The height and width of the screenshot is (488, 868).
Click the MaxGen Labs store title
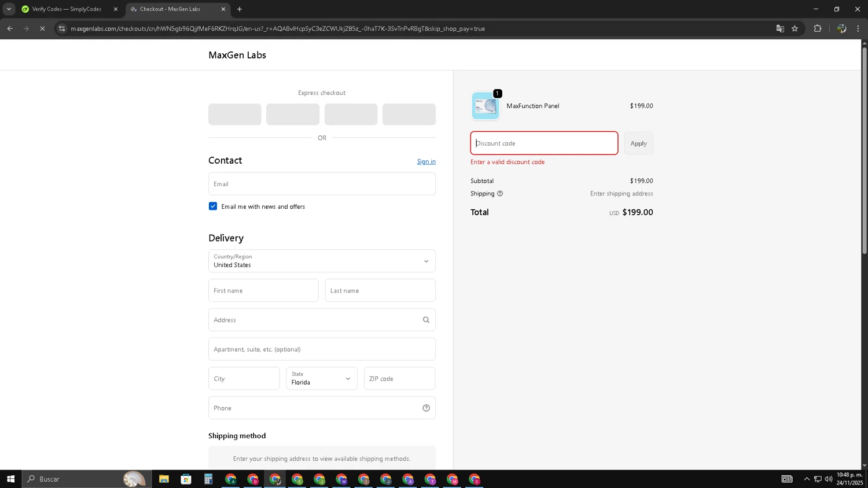pos(237,55)
